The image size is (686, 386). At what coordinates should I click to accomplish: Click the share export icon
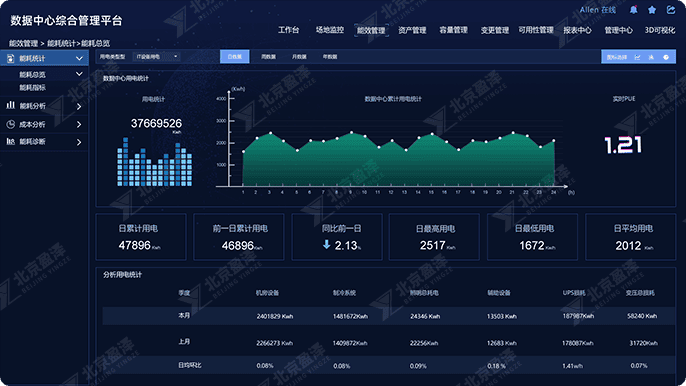(671, 10)
